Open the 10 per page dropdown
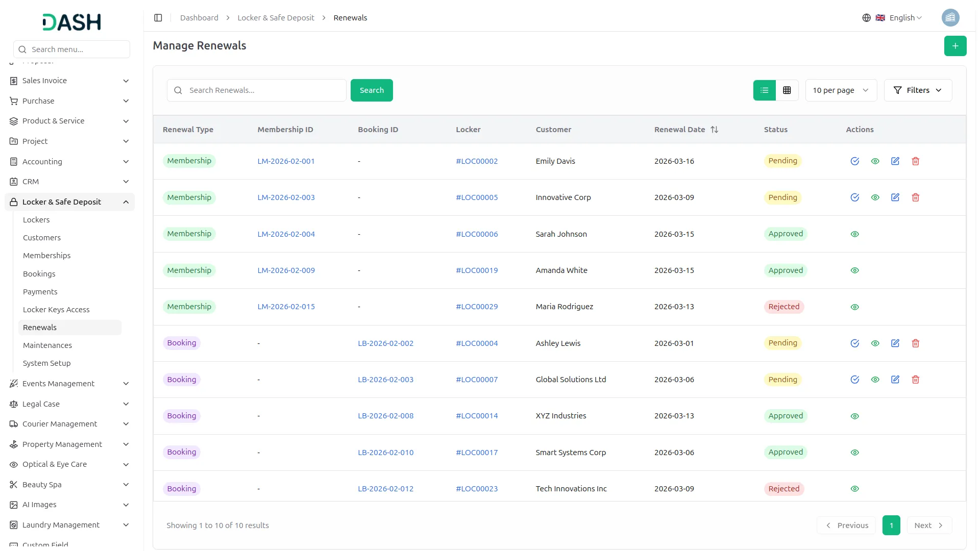Viewport: 980px width, 551px height. 840,90
